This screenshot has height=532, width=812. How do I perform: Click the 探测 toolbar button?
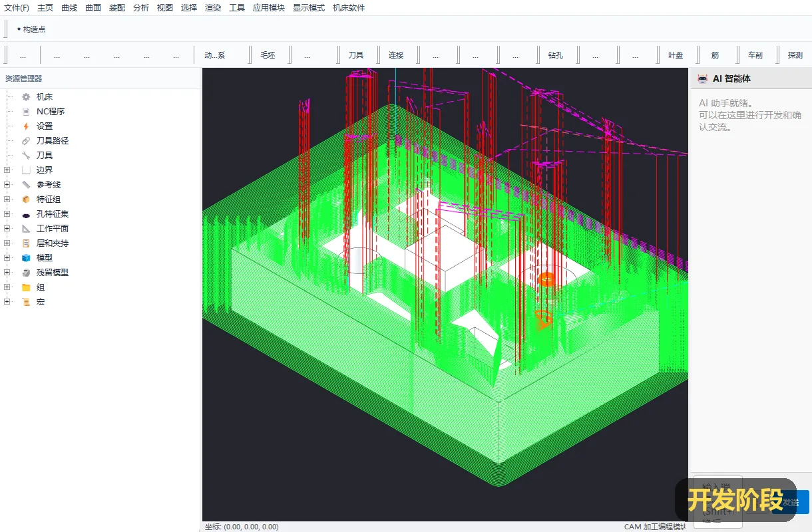tap(795, 55)
